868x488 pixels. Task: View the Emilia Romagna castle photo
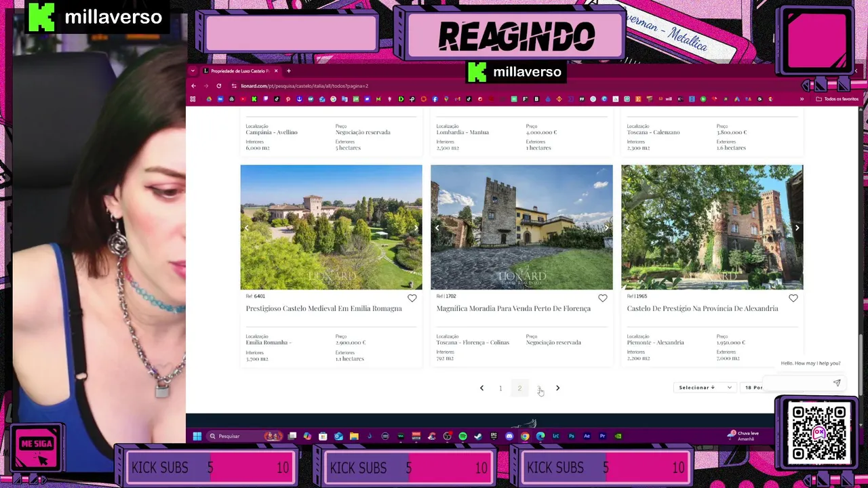(331, 227)
